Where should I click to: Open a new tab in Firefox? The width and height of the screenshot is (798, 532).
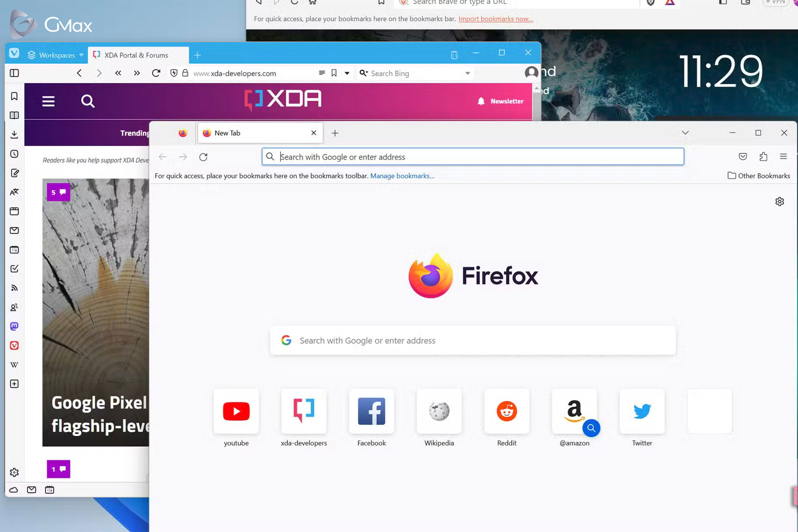pyautogui.click(x=335, y=133)
